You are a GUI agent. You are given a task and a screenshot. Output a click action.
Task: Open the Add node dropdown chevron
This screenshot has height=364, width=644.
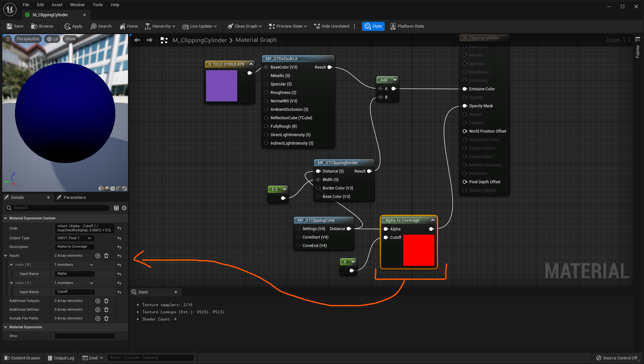point(395,80)
